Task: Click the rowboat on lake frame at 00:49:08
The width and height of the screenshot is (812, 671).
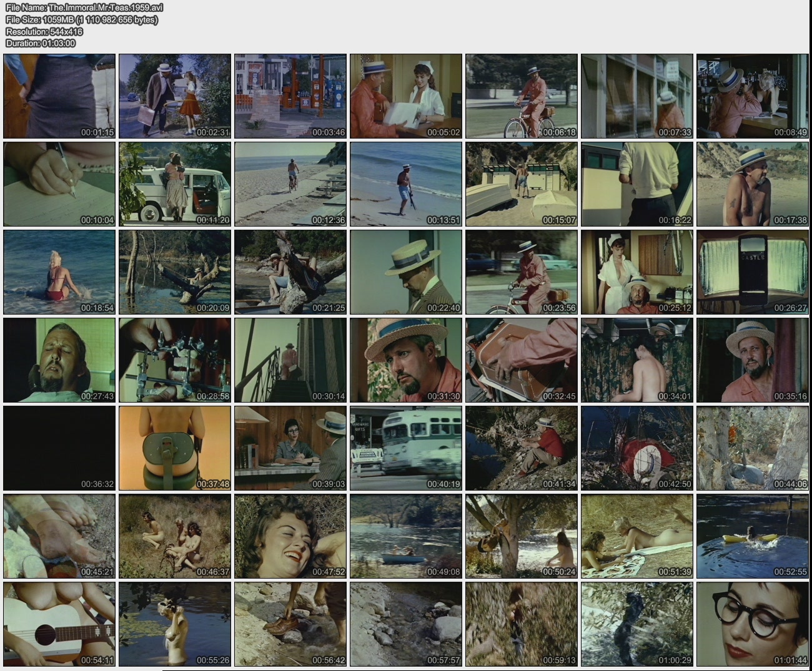Action: pos(406,536)
